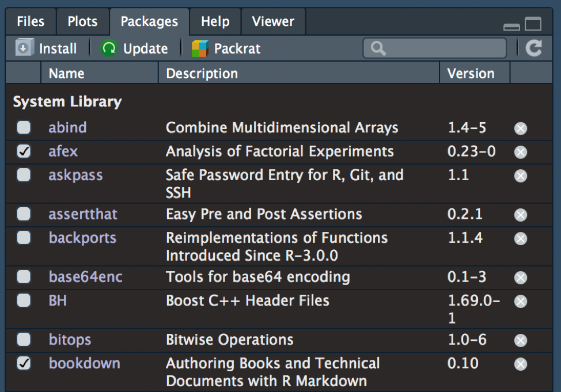
Task: Refresh the package list
Action: tap(534, 48)
